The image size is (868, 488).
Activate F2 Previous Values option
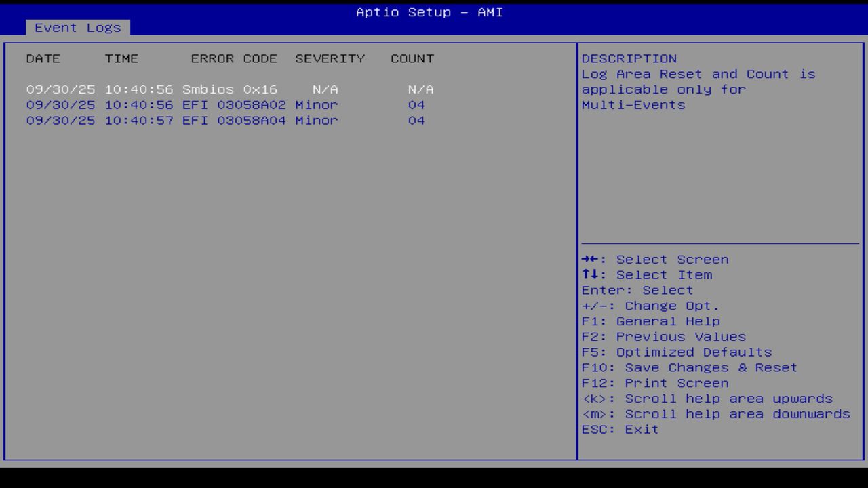click(x=663, y=336)
